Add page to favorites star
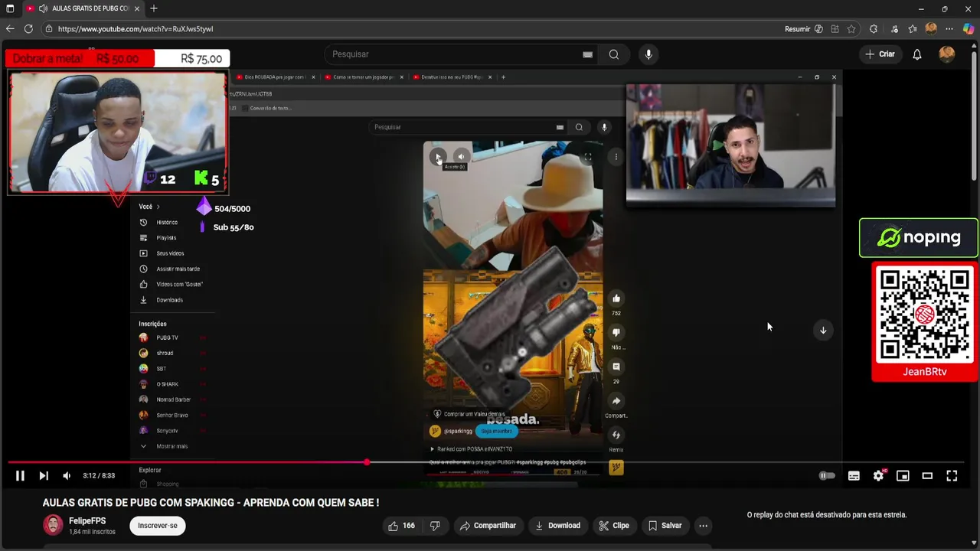 coord(851,29)
